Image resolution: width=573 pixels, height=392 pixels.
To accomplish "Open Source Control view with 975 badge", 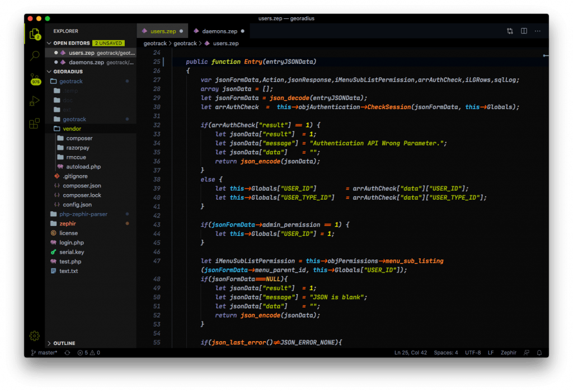I will [35, 79].
